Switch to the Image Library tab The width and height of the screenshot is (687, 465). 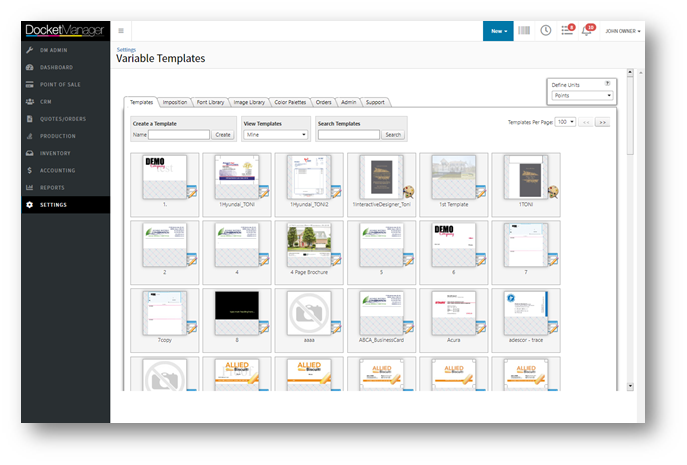pos(249,102)
